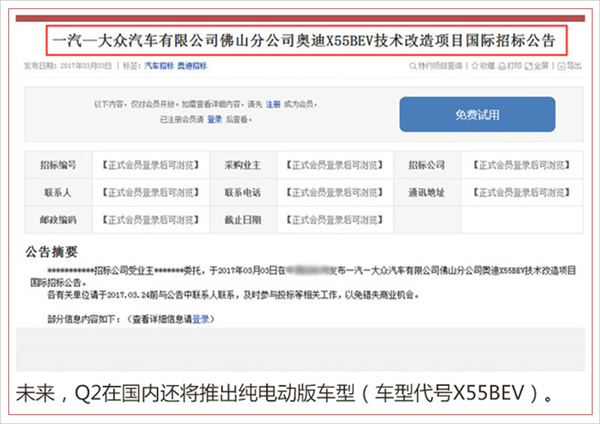
Task: Click the 截止日期 label cell
Action: [x=243, y=220]
